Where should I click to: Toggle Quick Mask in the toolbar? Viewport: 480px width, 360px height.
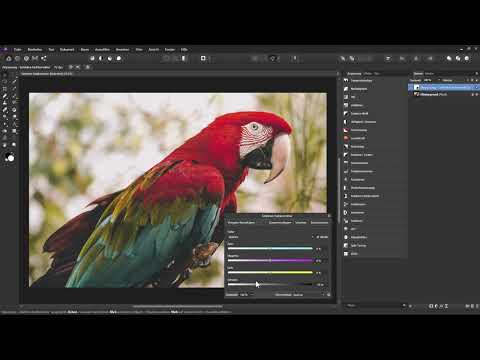click(203, 58)
